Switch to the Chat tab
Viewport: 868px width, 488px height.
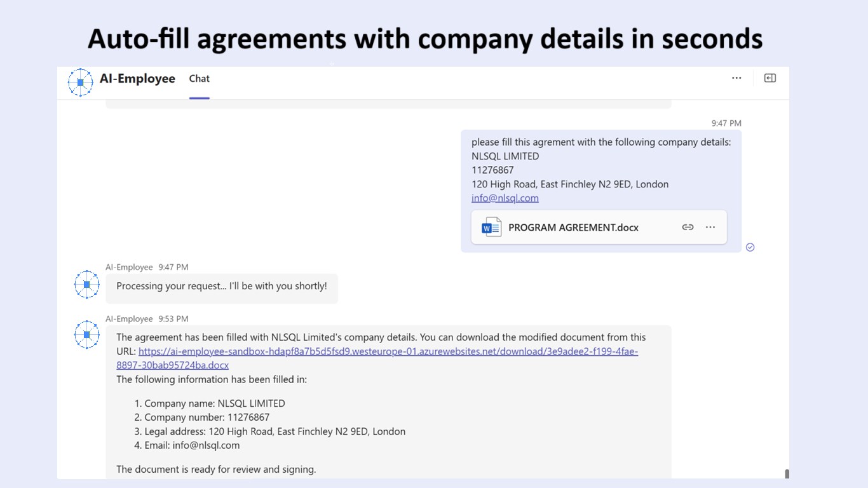(x=199, y=79)
